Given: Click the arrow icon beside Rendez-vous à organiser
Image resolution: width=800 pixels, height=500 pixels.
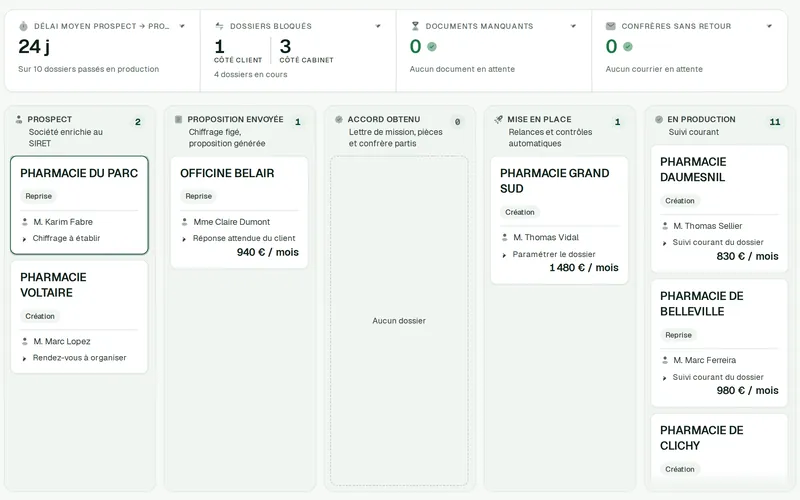Looking at the screenshot, I should (x=24, y=358).
